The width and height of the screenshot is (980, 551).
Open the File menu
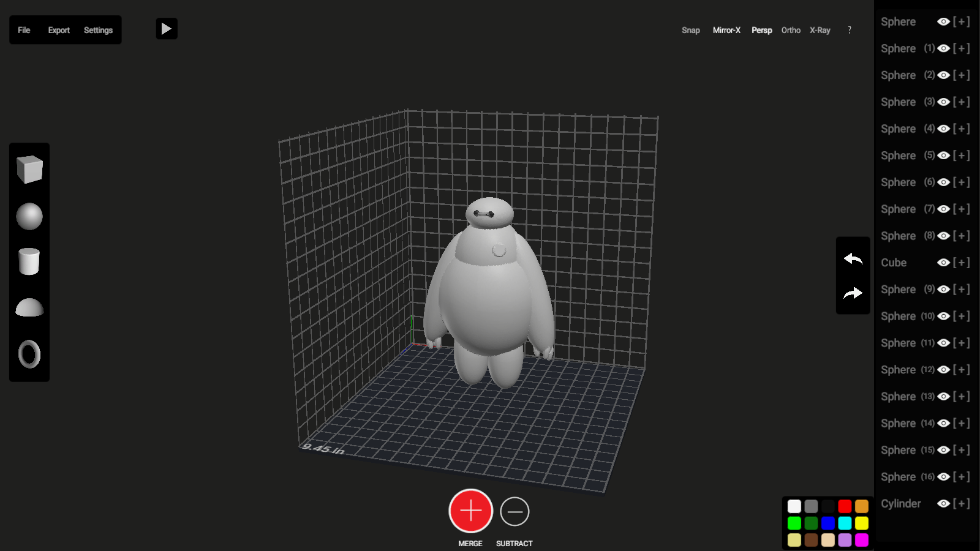click(24, 30)
